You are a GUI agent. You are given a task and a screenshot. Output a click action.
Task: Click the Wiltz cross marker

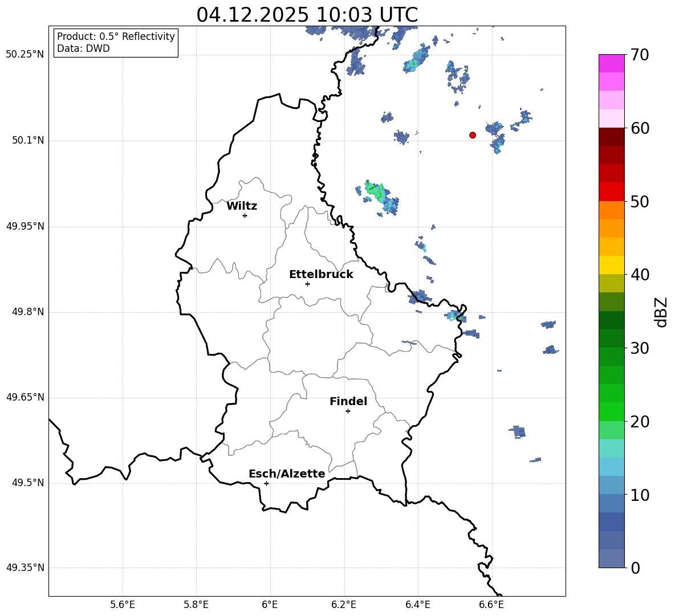pyautogui.click(x=245, y=215)
